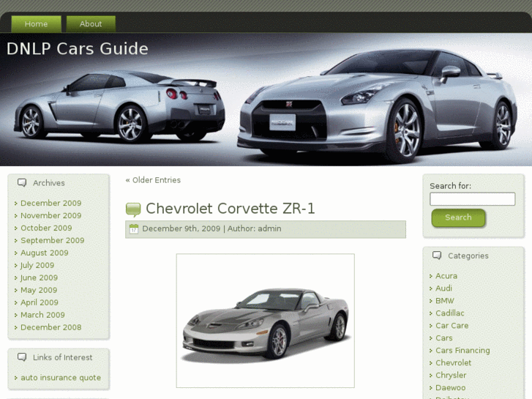Image resolution: width=532 pixels, height=399 pixels.
Task: Click the speech bubble icon beside the post title
Action: 133,209
